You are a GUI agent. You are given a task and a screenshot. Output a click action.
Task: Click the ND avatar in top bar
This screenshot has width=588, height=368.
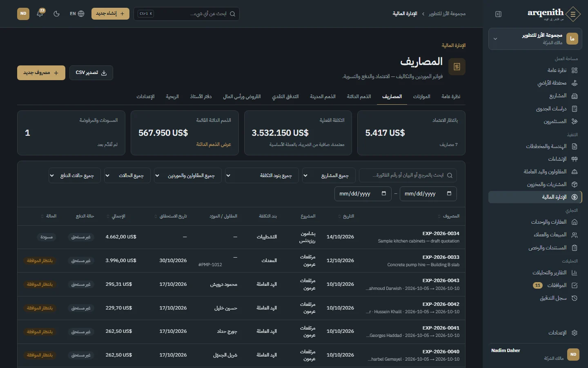pos(23,13)
